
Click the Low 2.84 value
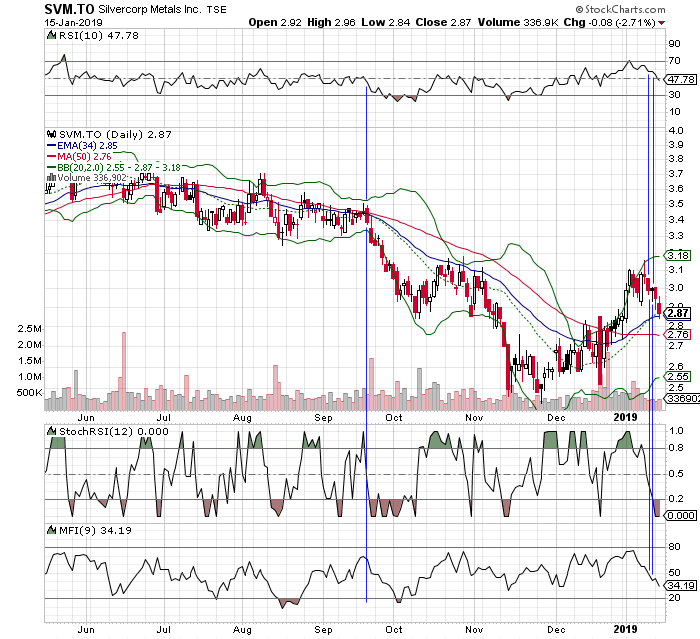[386, 22]
